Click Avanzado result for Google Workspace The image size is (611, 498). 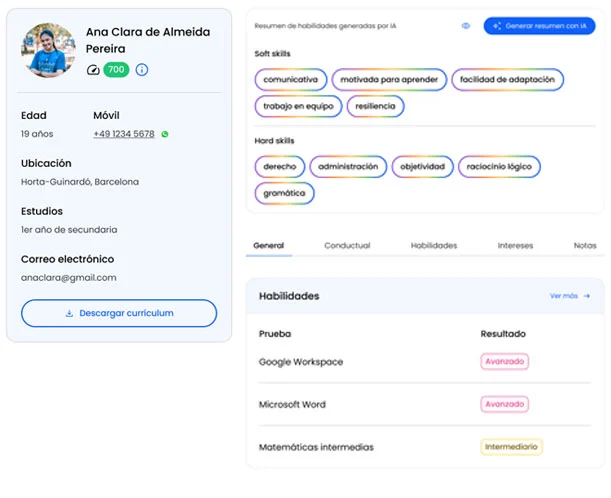tap(504, 362)
